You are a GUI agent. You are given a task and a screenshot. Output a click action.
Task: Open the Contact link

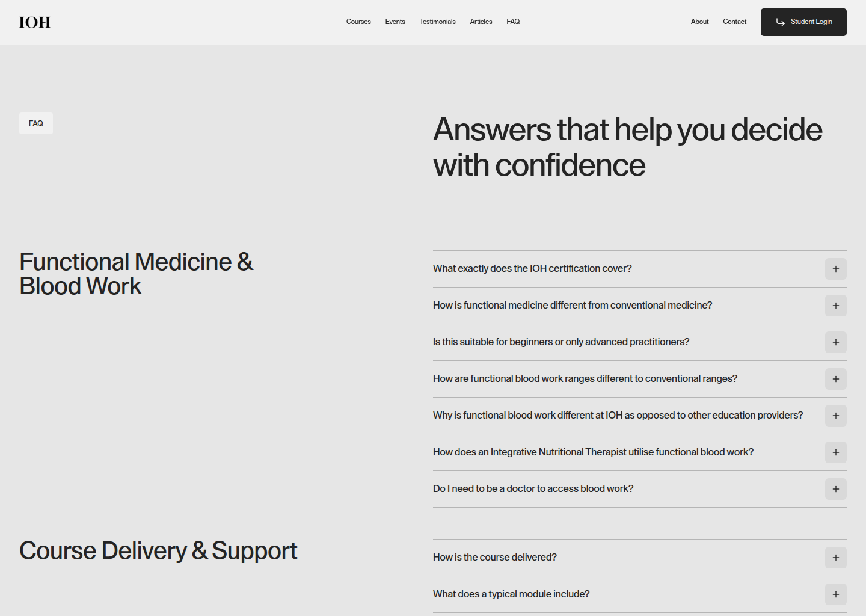click(x=734, y=22)
